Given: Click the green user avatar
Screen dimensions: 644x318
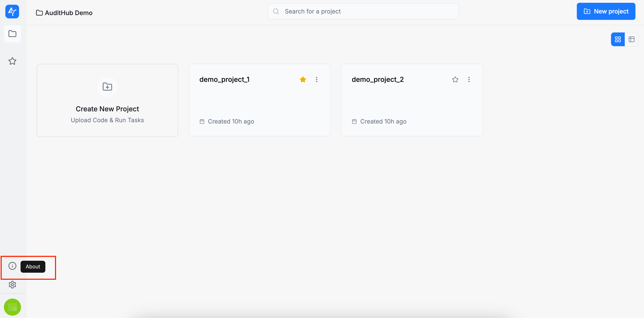Looking at the screenshot, I should [12, 307].
